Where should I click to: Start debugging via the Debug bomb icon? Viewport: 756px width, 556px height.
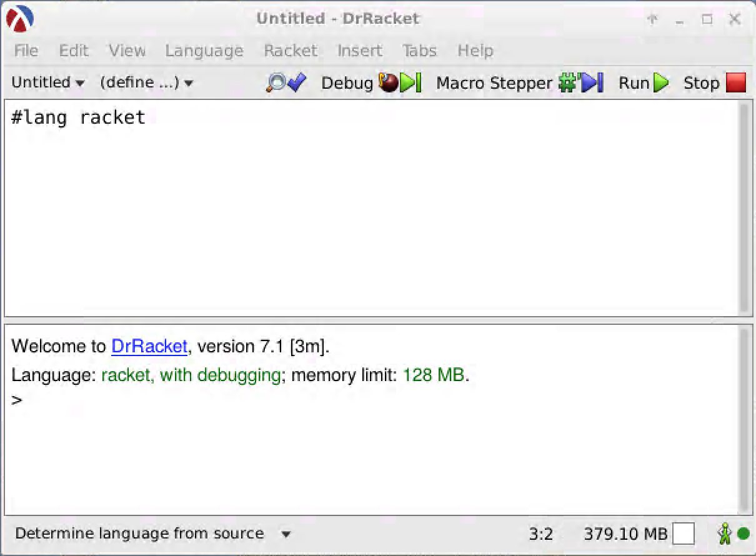tap(388, 82)
